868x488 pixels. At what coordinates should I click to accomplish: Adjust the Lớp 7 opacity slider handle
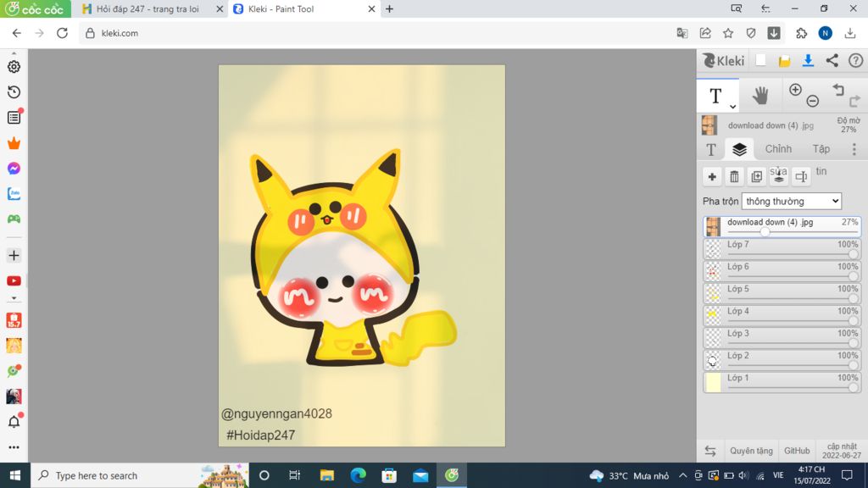[x=853, y=254]
